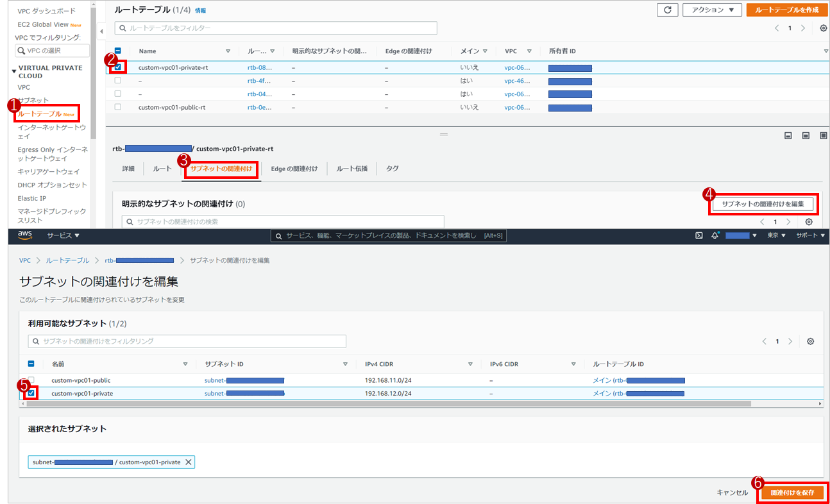Maximize the details split panel
Screen dimensions: 830x504
(823, 136)
